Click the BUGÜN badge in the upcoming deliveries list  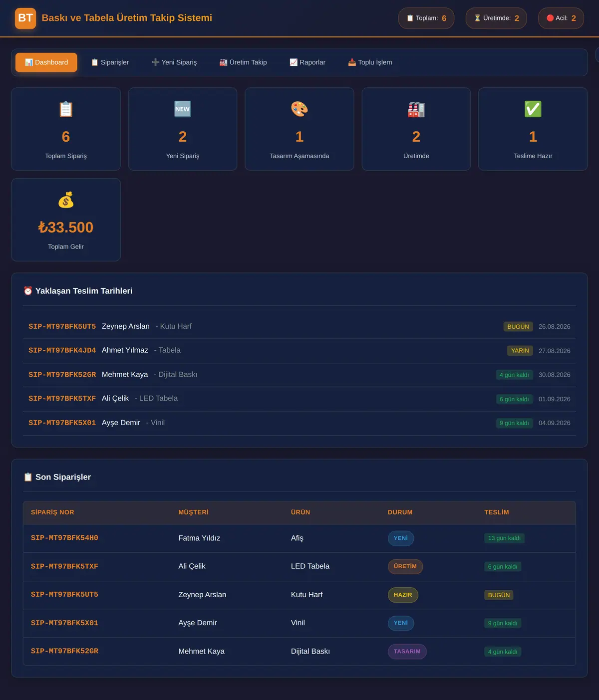pyautogui.click(x=518, y=327)
